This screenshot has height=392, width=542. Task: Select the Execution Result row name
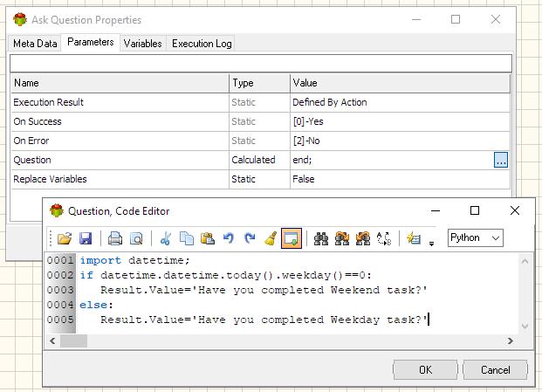point(48,102)
